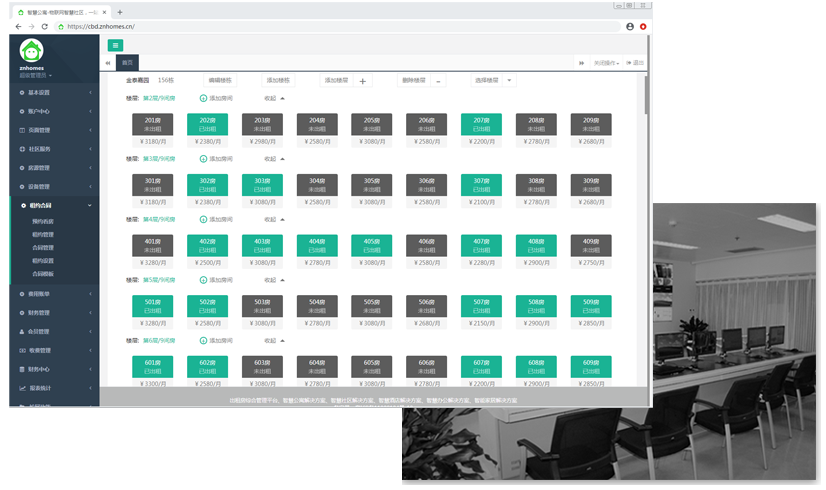This screenshot has height=490, width=826.
Task: Click the znhomes house logo avatar
Action: point(31,51)
